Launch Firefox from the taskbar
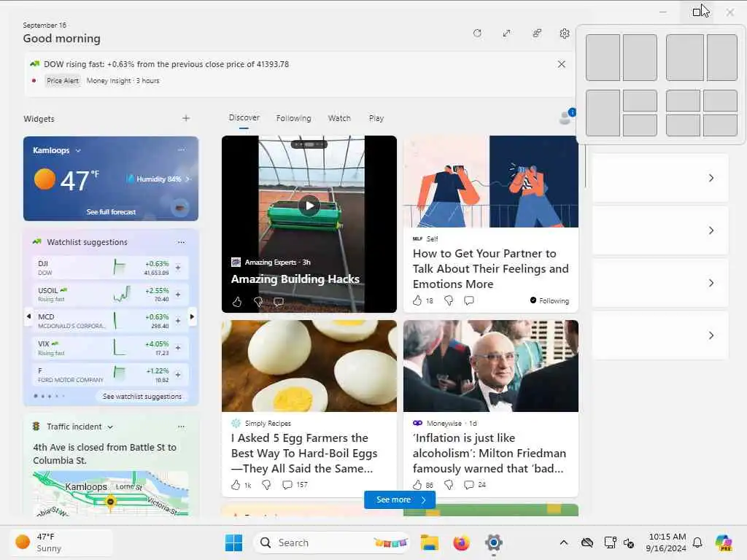 point(461,542)
